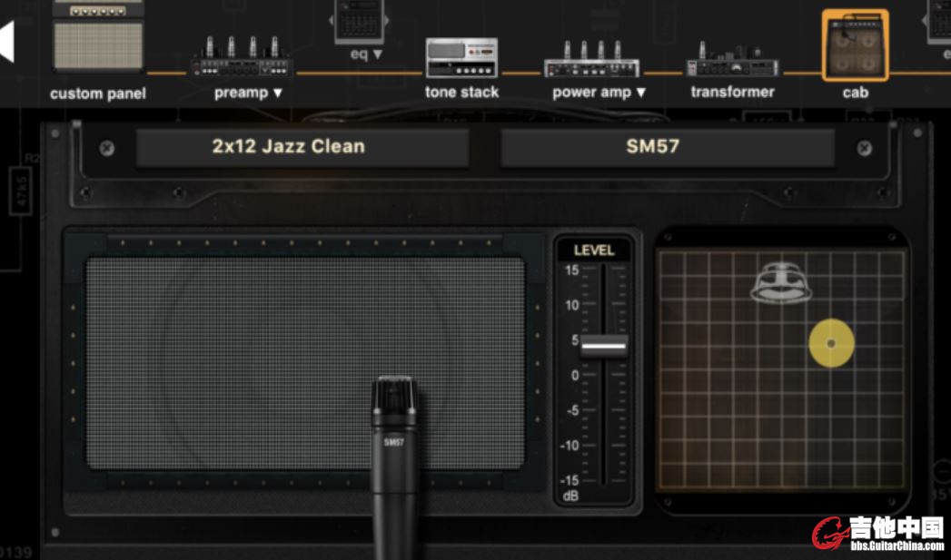Select the highlighted cab icon
Image resolution: width=951 pixels, height=560 pixels.
(855, 45)
